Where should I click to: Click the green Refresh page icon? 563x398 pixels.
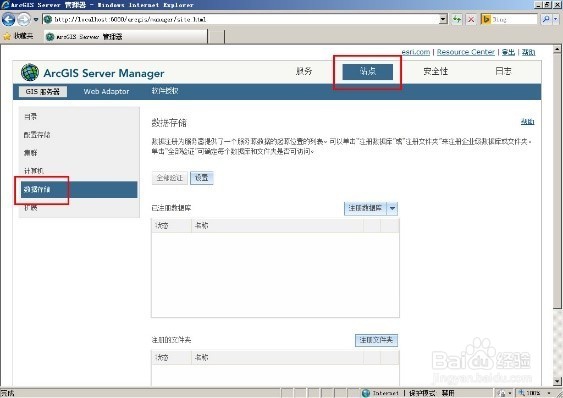[x=457, y=19]
